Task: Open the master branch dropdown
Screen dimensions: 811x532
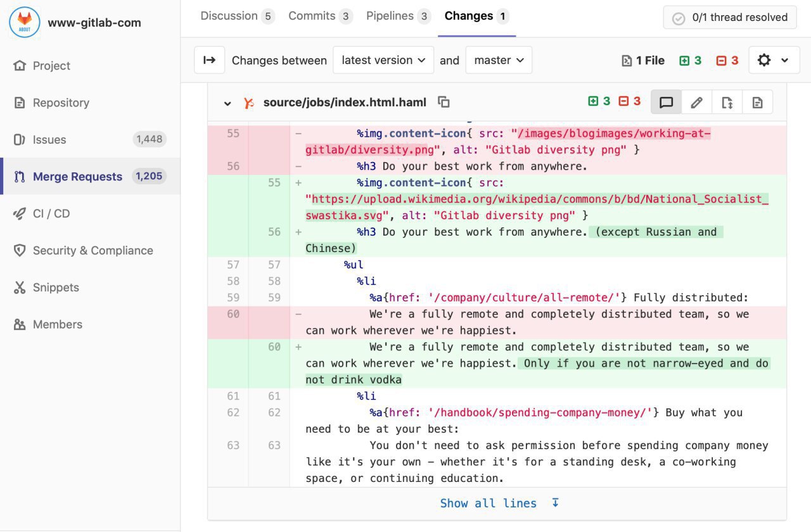Action: pos(499,60)
